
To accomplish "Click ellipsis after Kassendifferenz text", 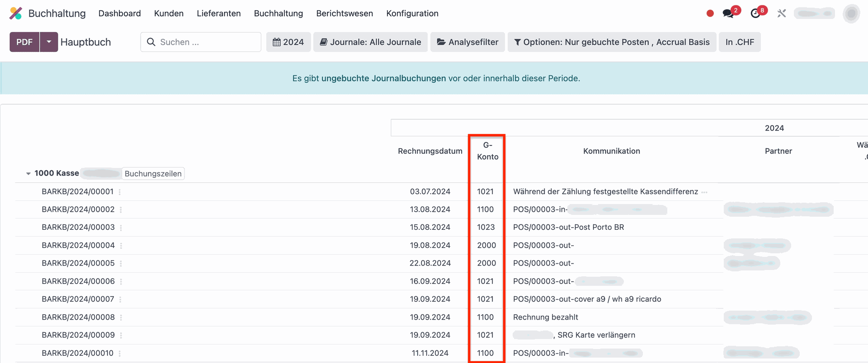I will point(704,192).
